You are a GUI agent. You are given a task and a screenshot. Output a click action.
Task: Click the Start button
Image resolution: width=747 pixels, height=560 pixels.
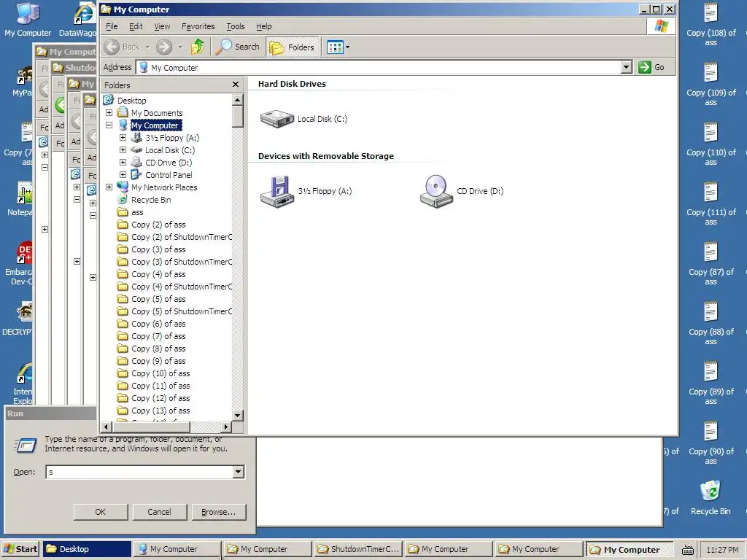tap(20, 549)
